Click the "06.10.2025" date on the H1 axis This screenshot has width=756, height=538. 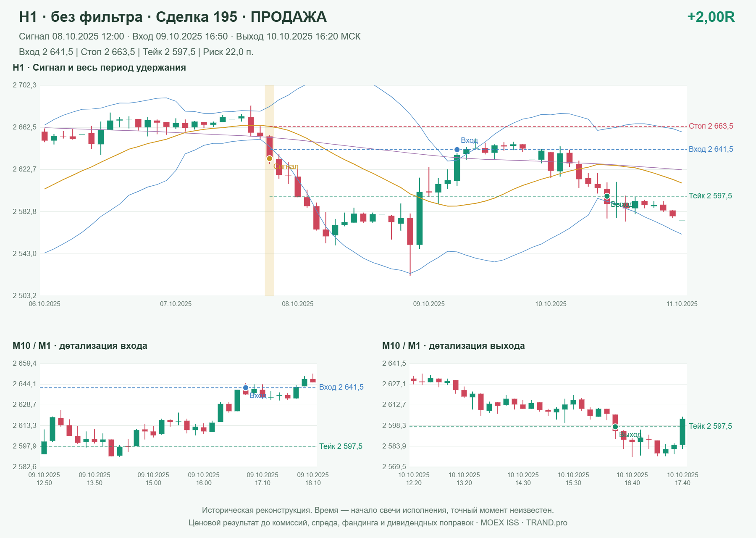click(x=45, y=304)
